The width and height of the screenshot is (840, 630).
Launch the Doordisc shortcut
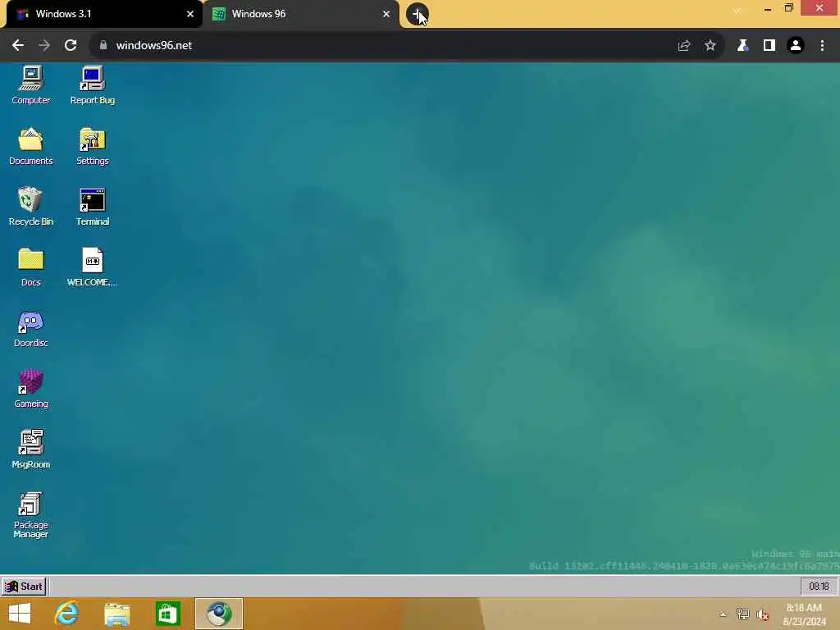[x=30, y=328]
